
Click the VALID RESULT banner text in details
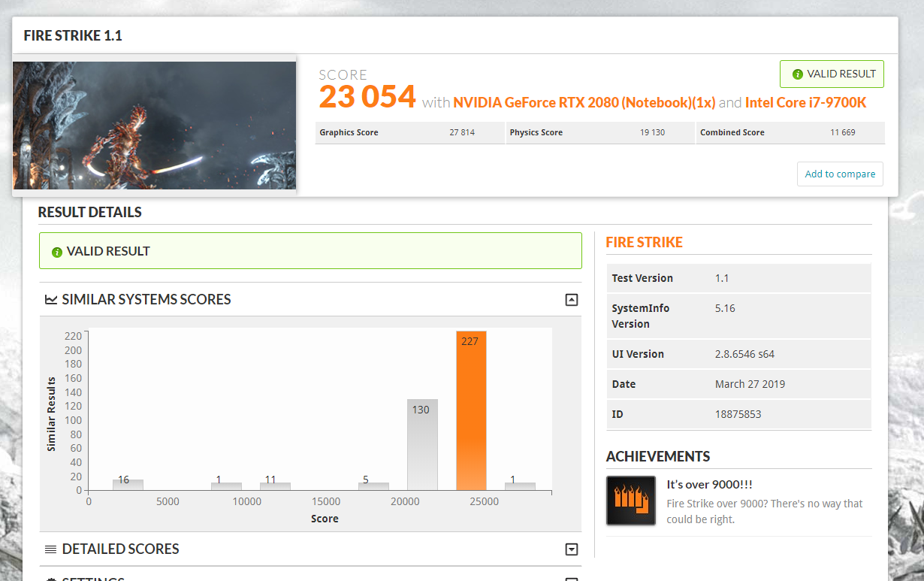pos(108,251)
